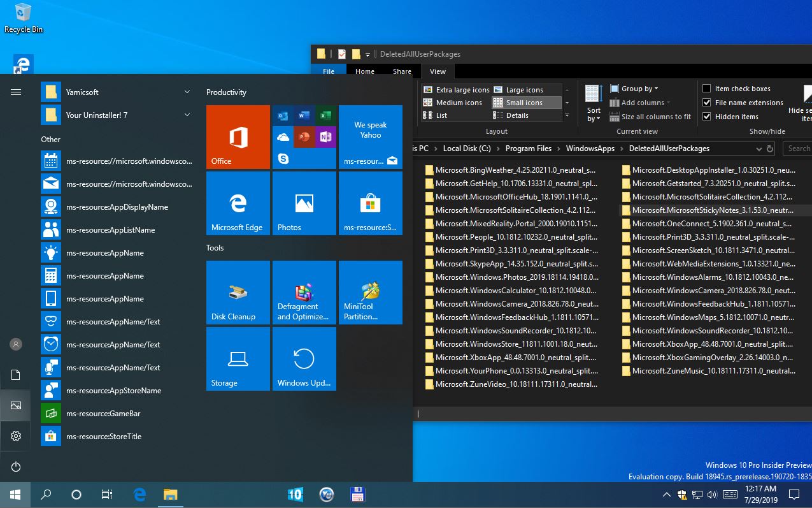Viewport: 812px width, 508px height.
Task: Open the Pictures shortcut in Start sidebar
Action: [16, 405]
